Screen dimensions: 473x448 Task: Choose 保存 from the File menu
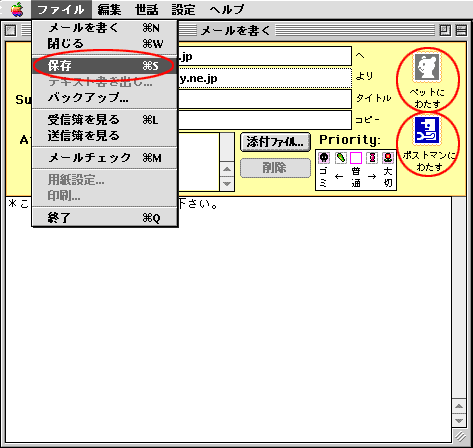pos(104,66)
